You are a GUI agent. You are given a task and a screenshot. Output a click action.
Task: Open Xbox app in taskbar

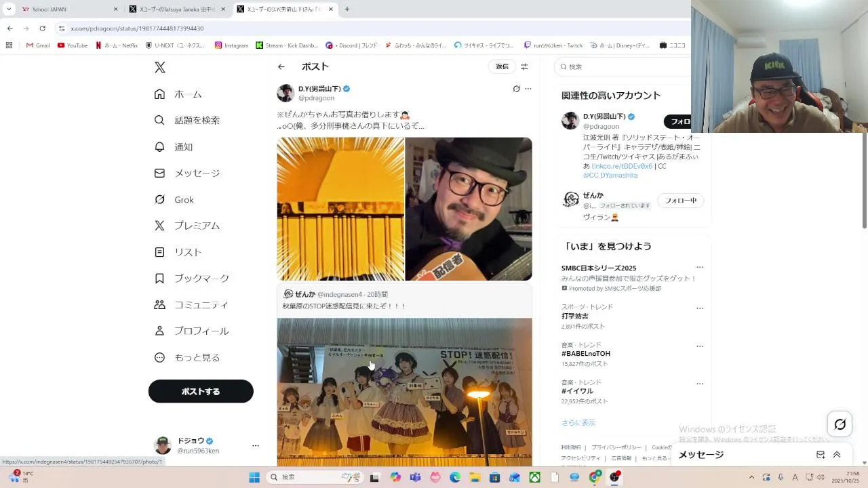click(535, 477)
